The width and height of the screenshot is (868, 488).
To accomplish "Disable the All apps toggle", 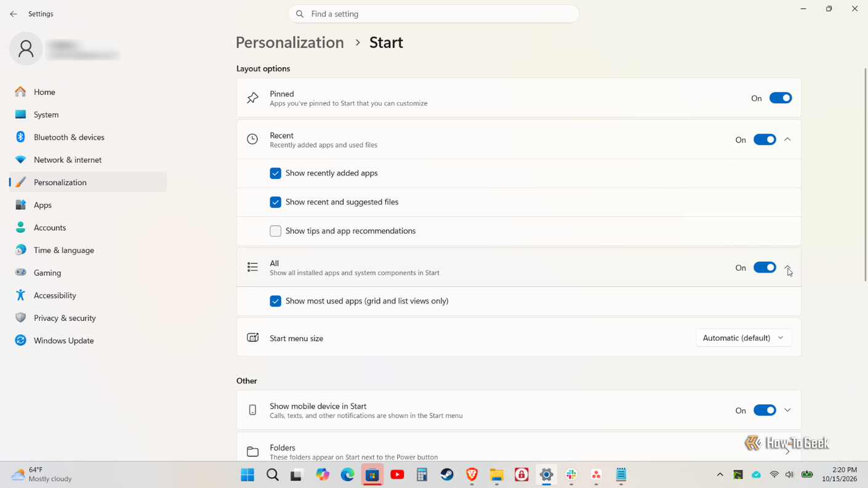I will coord(765,268).
